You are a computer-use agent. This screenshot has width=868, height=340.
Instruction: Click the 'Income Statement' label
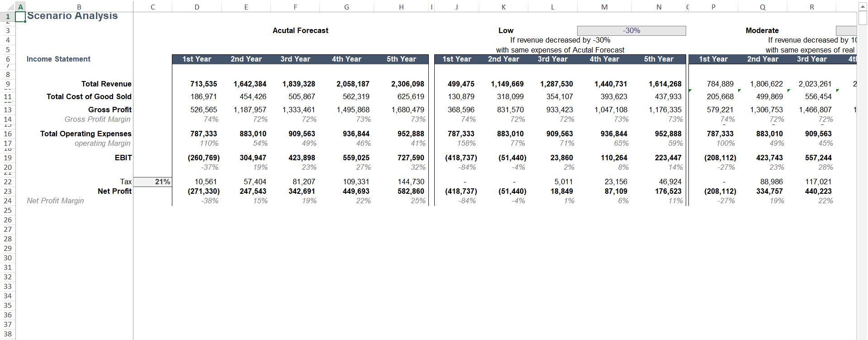coord(58,59)
